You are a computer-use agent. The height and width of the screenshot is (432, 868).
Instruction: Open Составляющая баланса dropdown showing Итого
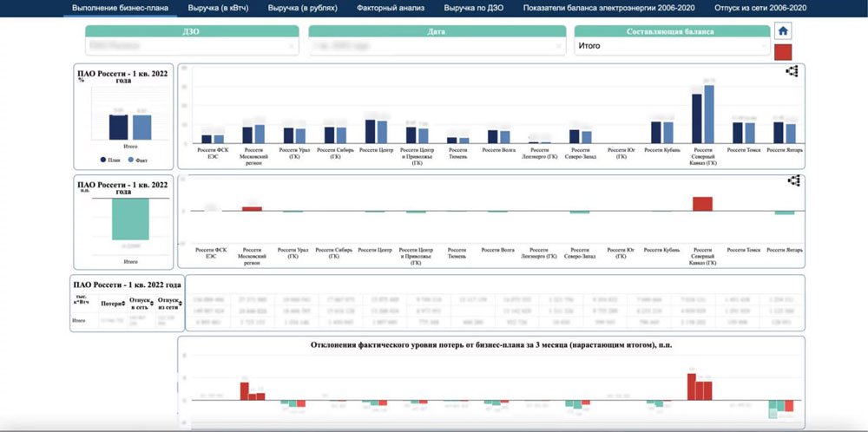click(672, 47)
